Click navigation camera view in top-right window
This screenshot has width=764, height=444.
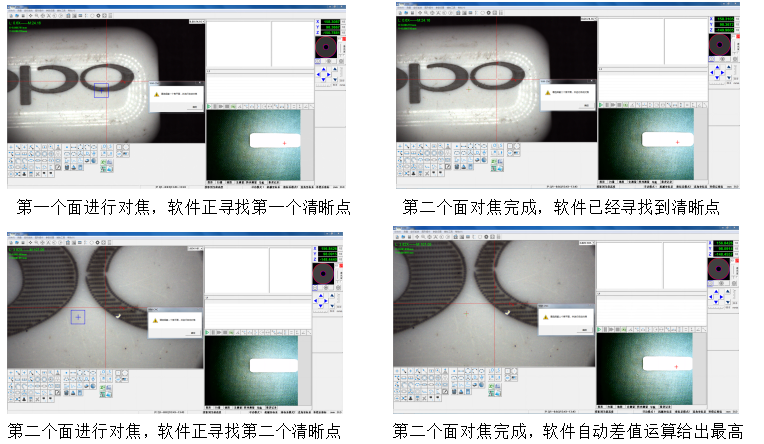coord(646,144)
